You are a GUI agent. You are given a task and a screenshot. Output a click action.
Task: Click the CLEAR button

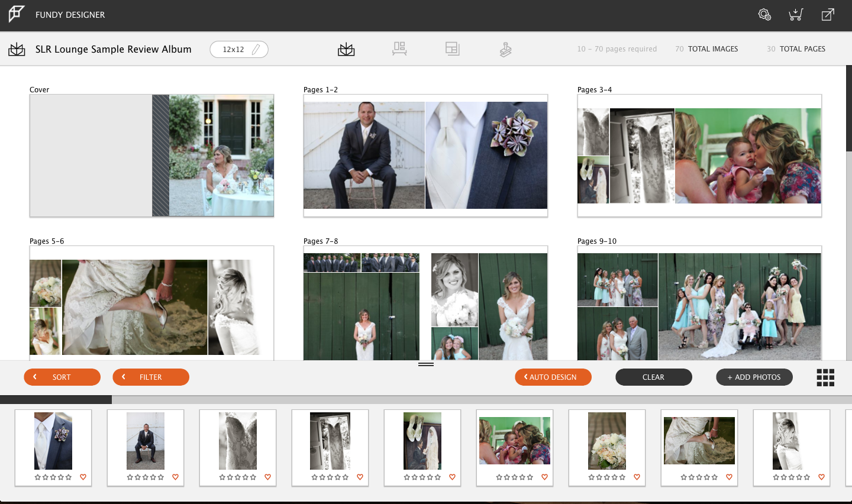654,377
